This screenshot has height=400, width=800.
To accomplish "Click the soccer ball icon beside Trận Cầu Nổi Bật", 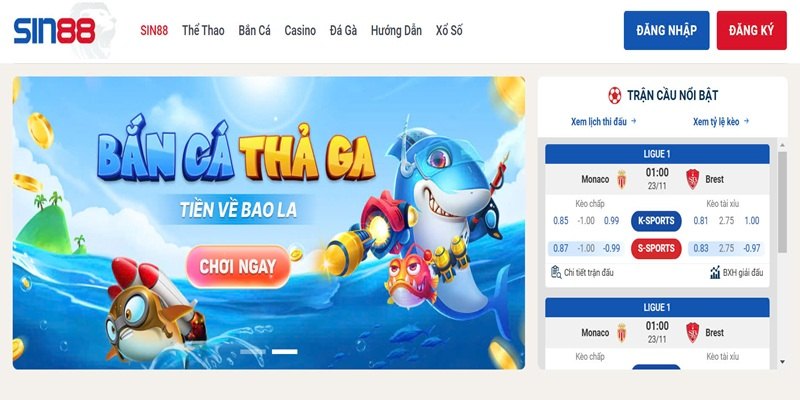I will 615,95.
